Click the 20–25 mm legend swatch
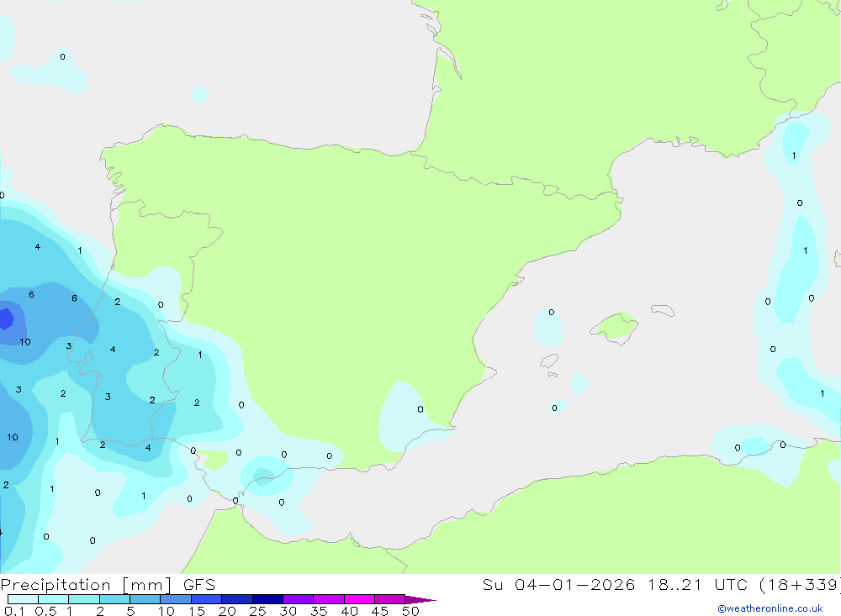The height and width of the screenshot is (616, 841). [x=237, y=599]
